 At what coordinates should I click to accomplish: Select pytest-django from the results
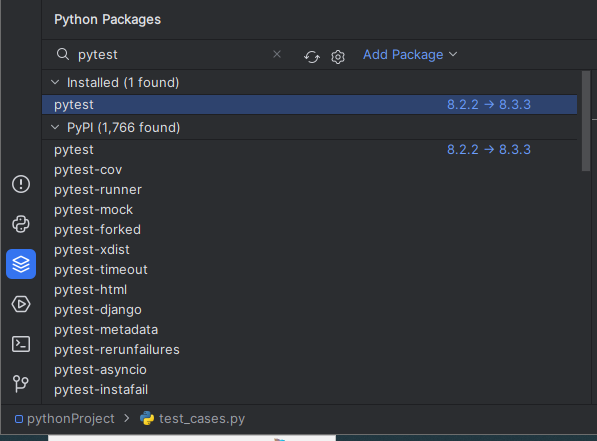98,310
